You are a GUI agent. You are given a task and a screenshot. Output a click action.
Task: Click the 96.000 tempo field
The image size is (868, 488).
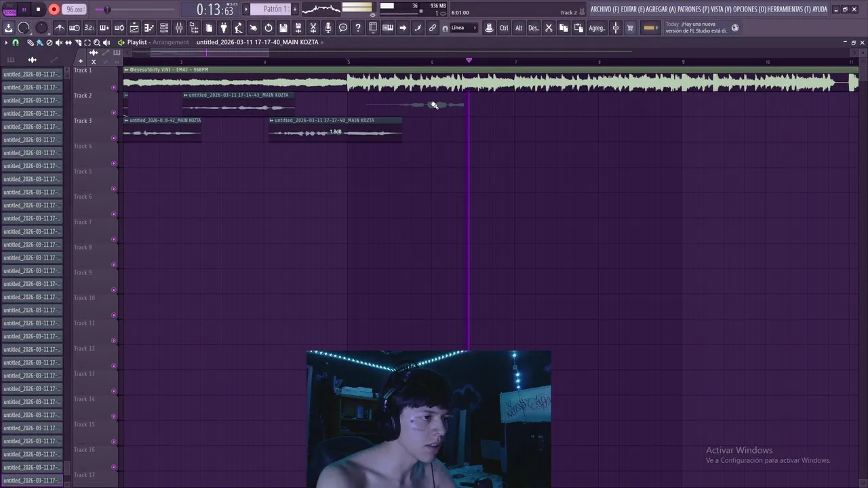[75, 9]
